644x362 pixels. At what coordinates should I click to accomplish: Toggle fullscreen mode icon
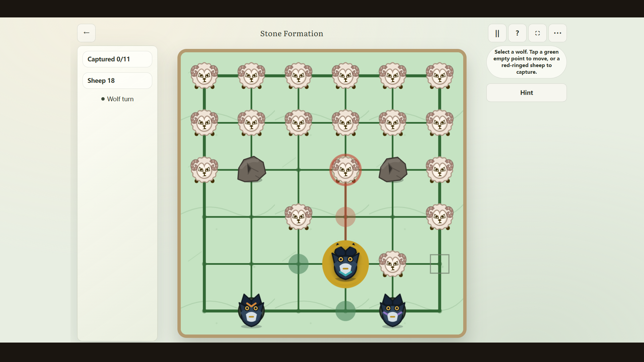(x=537, y=33)
